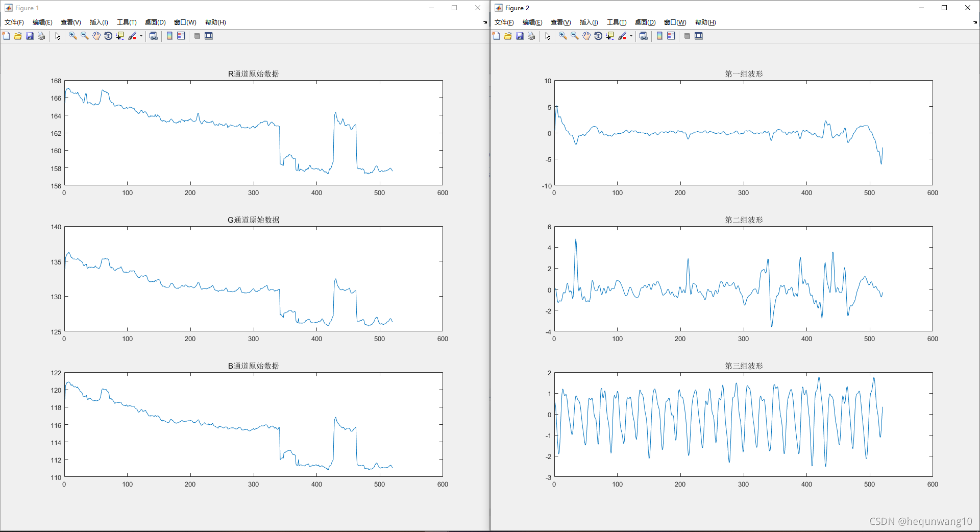Open 帮助(H) menu in Figure 2

(705, 22)
